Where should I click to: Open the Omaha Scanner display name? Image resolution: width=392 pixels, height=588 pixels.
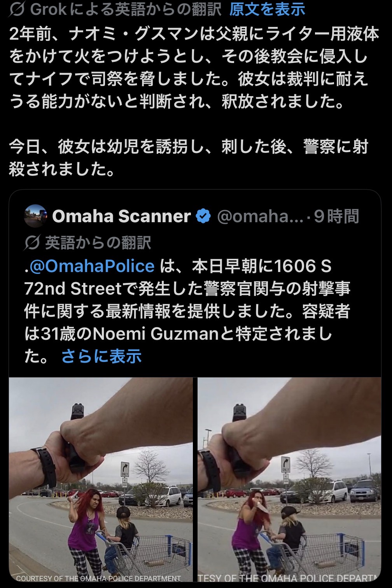coord(121,216)
